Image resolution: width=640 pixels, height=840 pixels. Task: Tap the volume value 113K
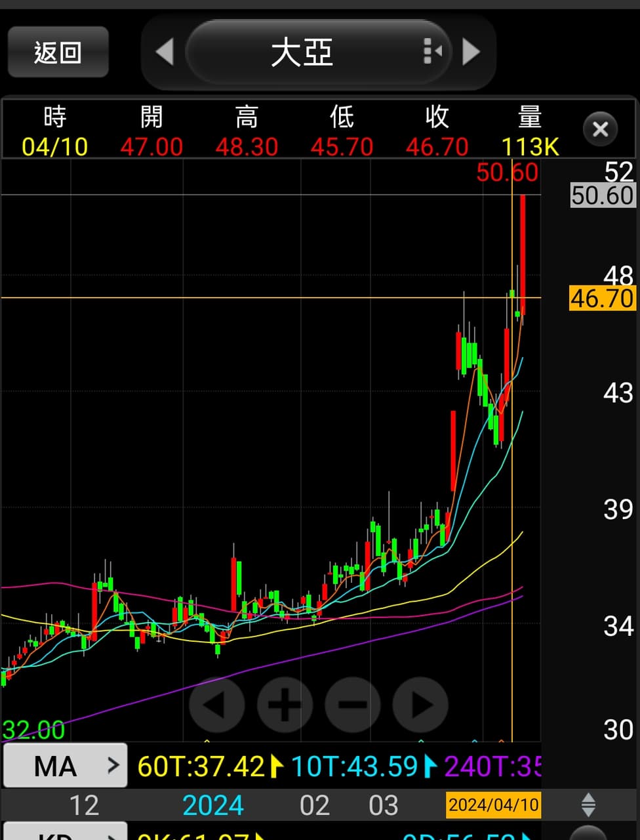(530, 146)
